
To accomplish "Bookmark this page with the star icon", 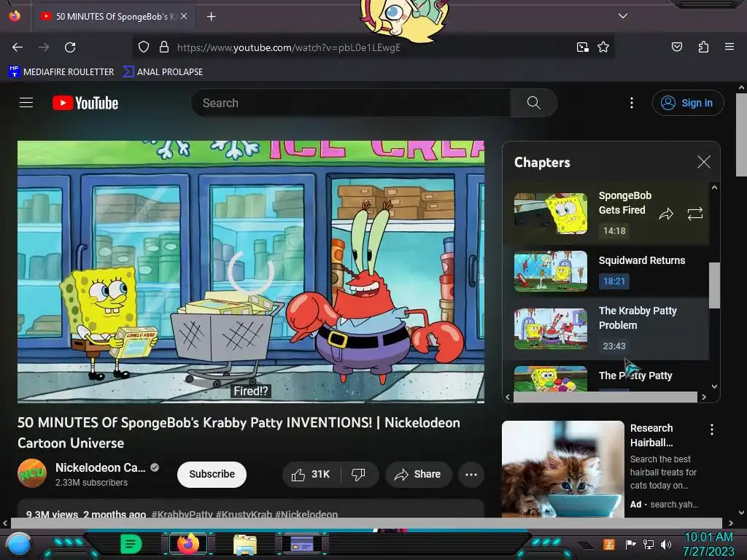I will click(x=603, y=47).
